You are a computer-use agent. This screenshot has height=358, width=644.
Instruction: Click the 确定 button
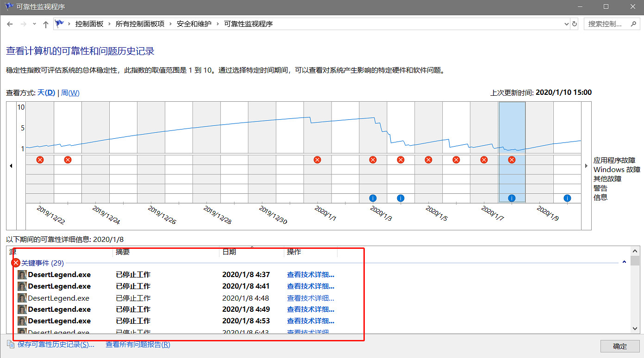[x=619, y=346]
